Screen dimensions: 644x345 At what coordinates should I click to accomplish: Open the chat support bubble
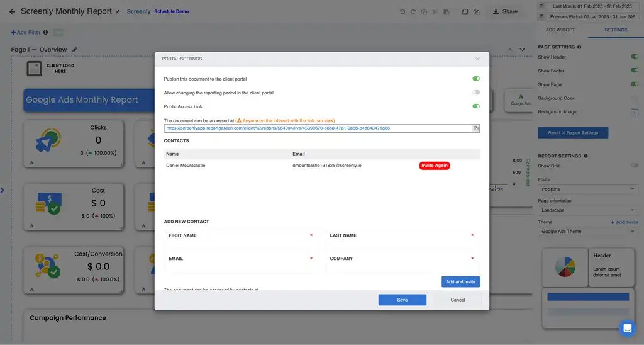tap(627, 328)
